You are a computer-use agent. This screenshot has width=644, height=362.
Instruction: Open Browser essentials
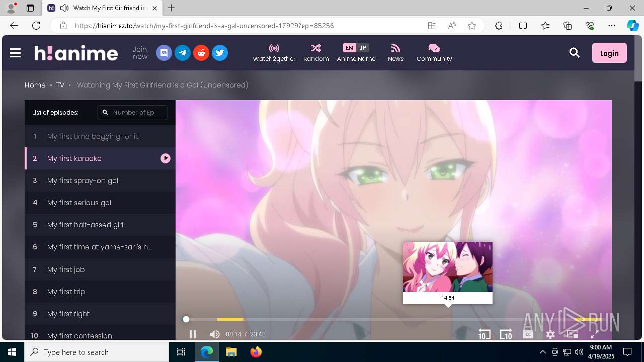point(590,26)
